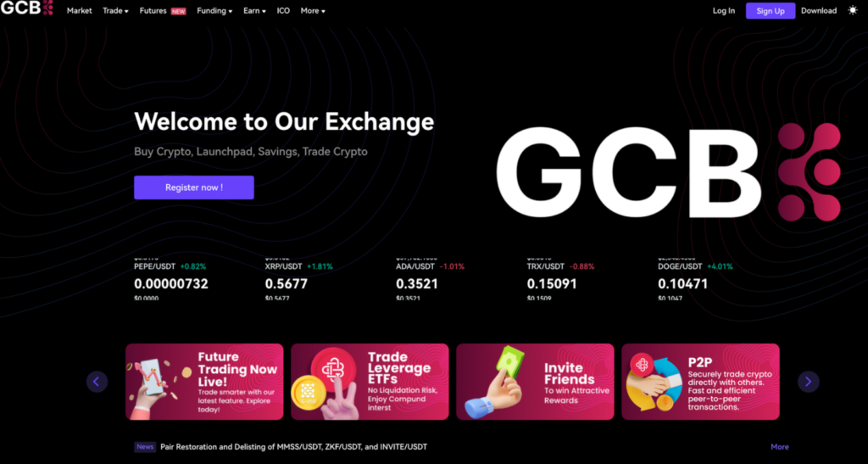
Task: Expand the Trade dropdown menu
Action: [115, 11]
